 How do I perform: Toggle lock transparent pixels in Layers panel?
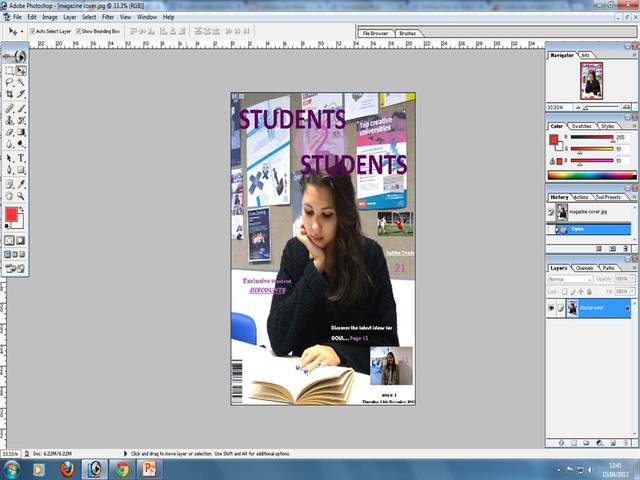point(564,291)
